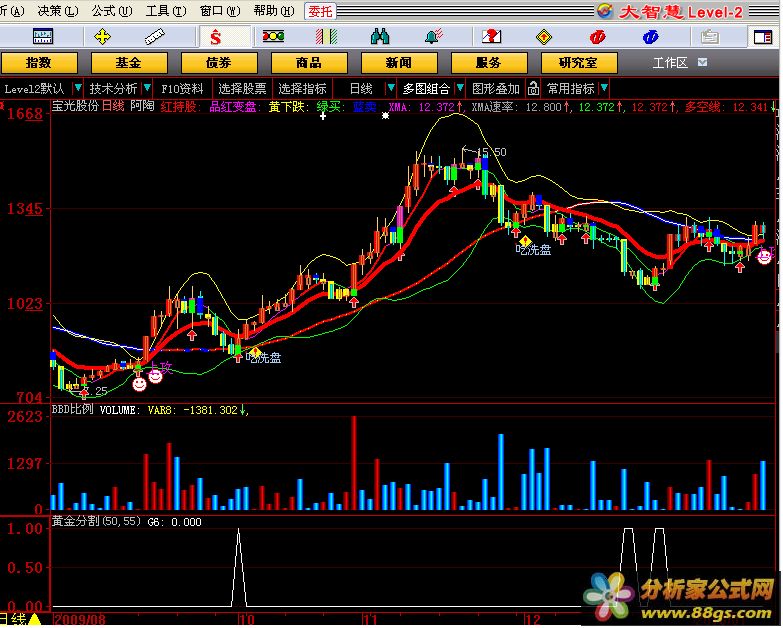Select the ruler measuring tool
Viewport: 783px width, 628px height.
155,36
